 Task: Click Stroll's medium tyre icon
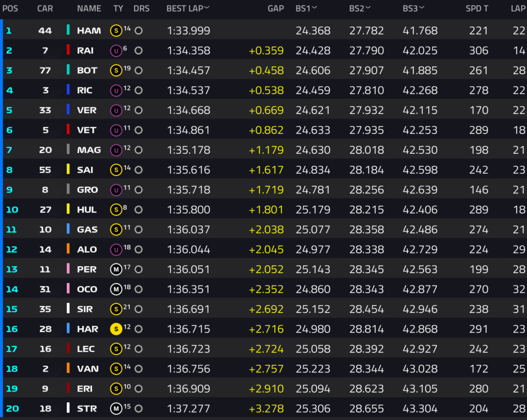pyautogui.click(x=116, y=408)
